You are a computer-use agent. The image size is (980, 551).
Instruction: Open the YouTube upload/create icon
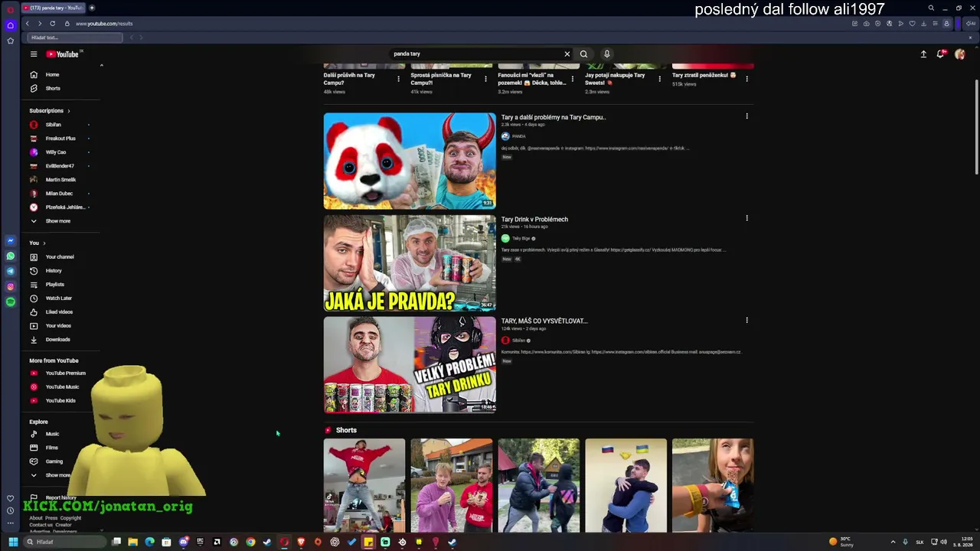point(923,54)
